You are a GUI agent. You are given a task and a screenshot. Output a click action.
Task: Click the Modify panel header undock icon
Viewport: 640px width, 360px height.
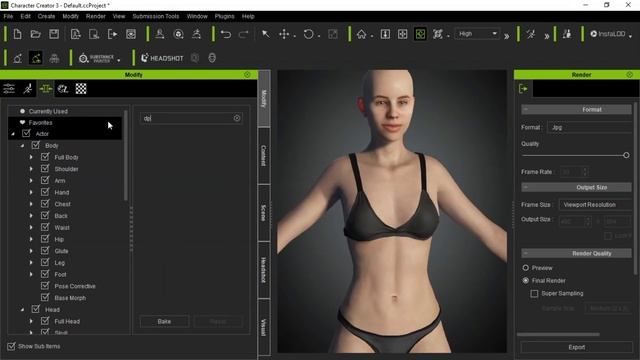click(247, 75)
